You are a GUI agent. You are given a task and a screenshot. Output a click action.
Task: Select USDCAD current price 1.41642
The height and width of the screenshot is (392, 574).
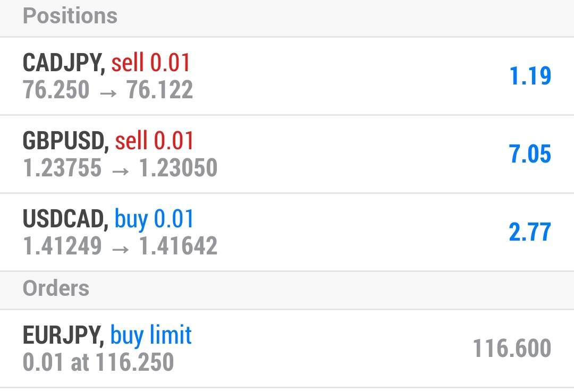[x=178, y=246]
